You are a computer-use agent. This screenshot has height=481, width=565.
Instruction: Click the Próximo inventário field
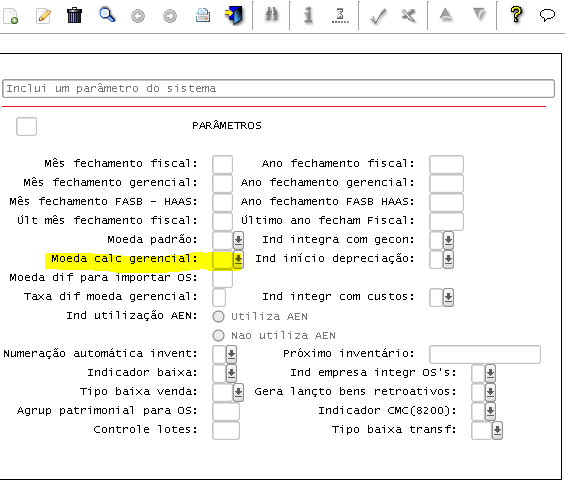[485, 355]
